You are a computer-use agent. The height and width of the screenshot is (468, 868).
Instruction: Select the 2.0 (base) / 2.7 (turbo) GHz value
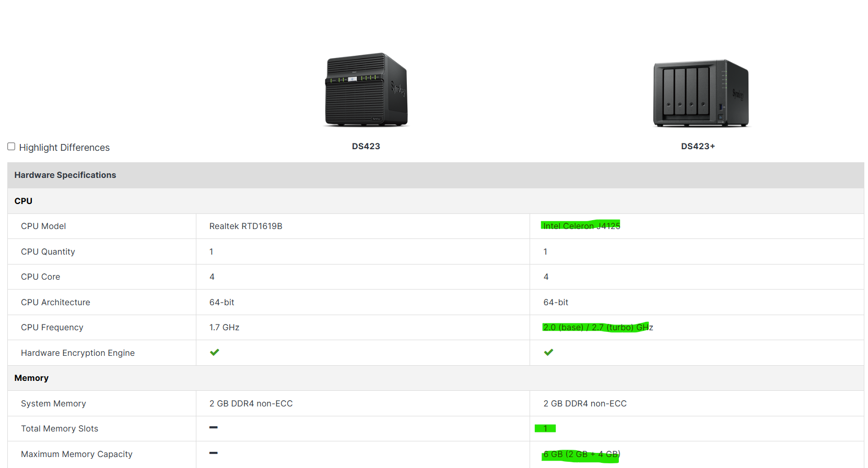pos(598,328)
